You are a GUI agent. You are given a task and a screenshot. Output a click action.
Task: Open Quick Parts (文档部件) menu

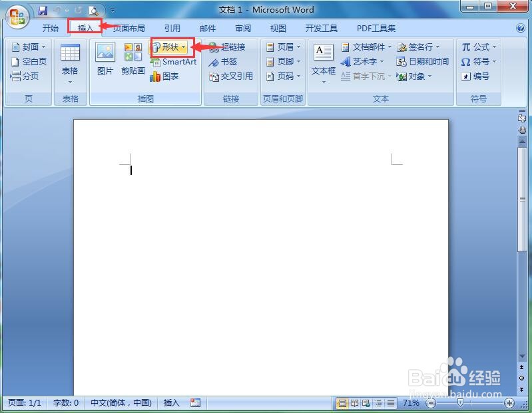366,47
